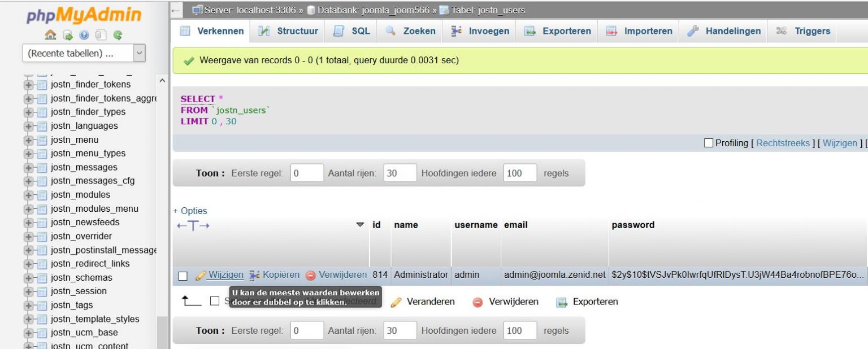Screen dimensions: 868x349
Task: Toggle the full texts T icon
Action: 193,226
